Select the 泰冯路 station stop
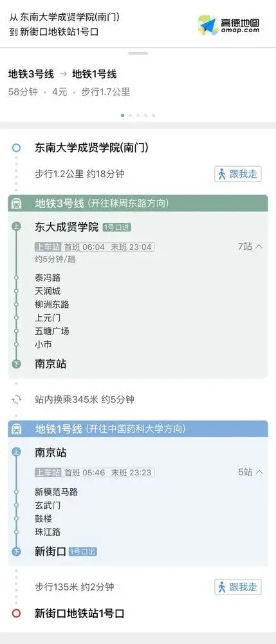This screenshot has width=276, height=644. [x=48, y=278]
